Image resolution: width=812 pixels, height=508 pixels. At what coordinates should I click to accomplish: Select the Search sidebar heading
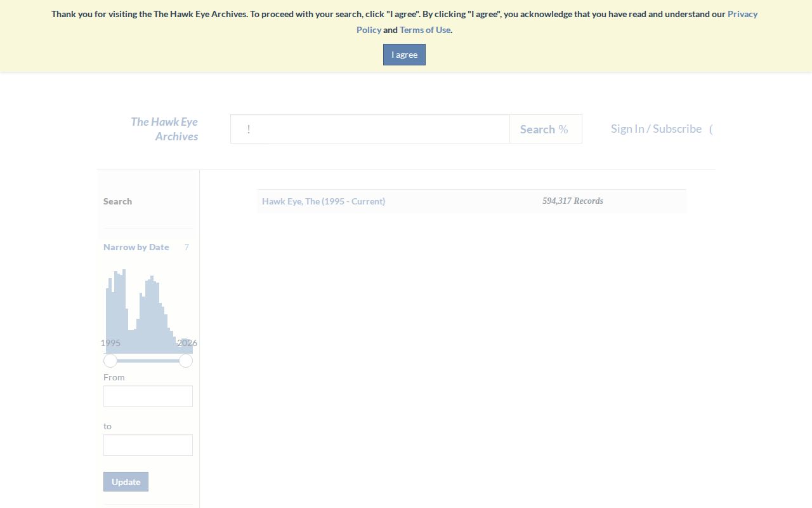tap(118, 201)
